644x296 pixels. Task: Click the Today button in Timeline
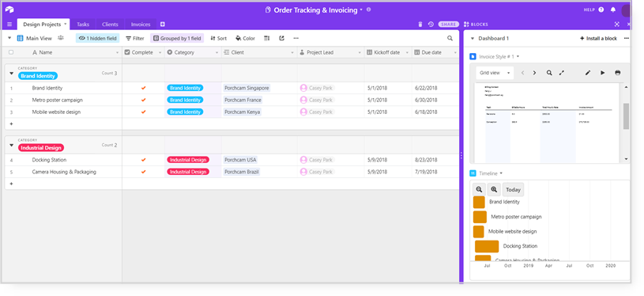coord(514,189)
